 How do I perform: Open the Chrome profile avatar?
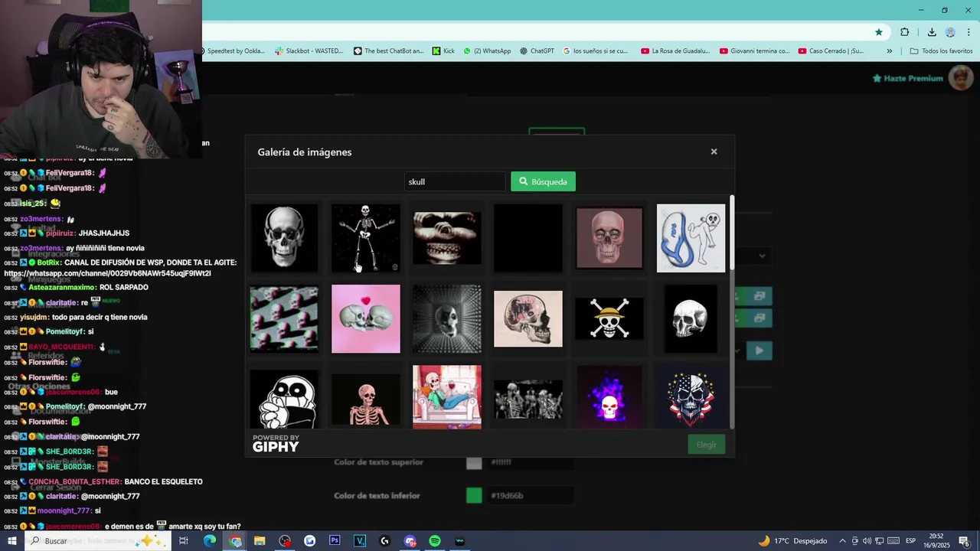tap(950, 32)
